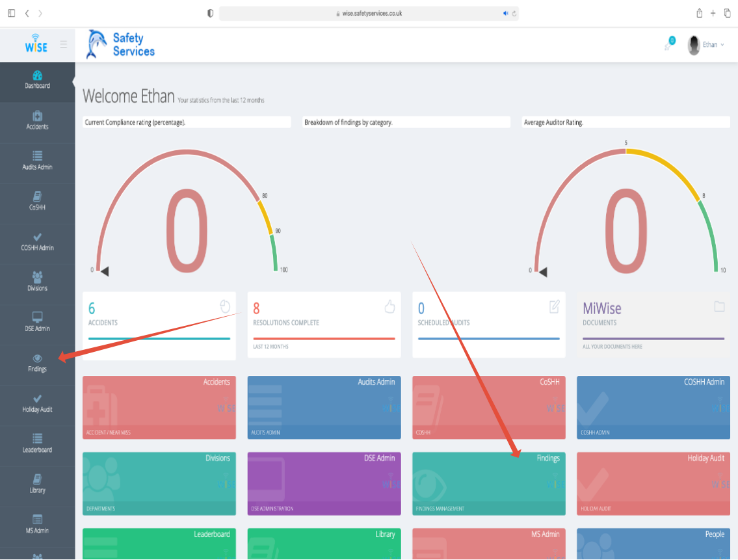Open the red Accidents tile
The image size is (738, 560).
pos(159,407)
